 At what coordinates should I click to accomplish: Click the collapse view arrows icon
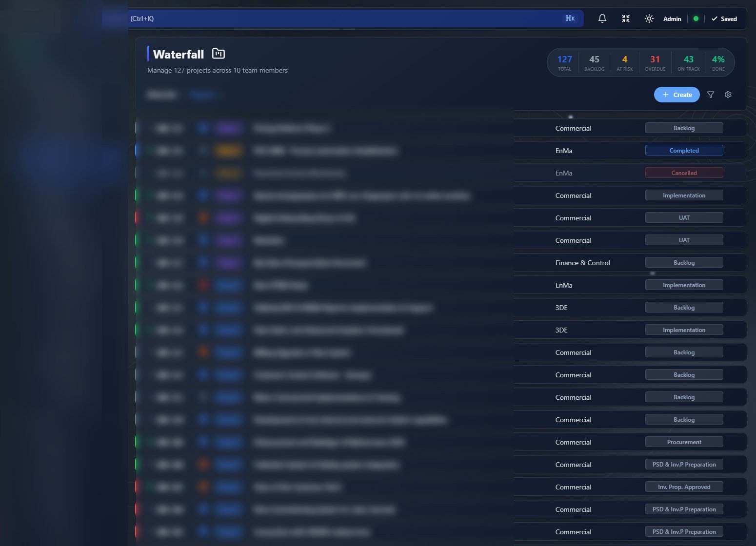[625, 19]
